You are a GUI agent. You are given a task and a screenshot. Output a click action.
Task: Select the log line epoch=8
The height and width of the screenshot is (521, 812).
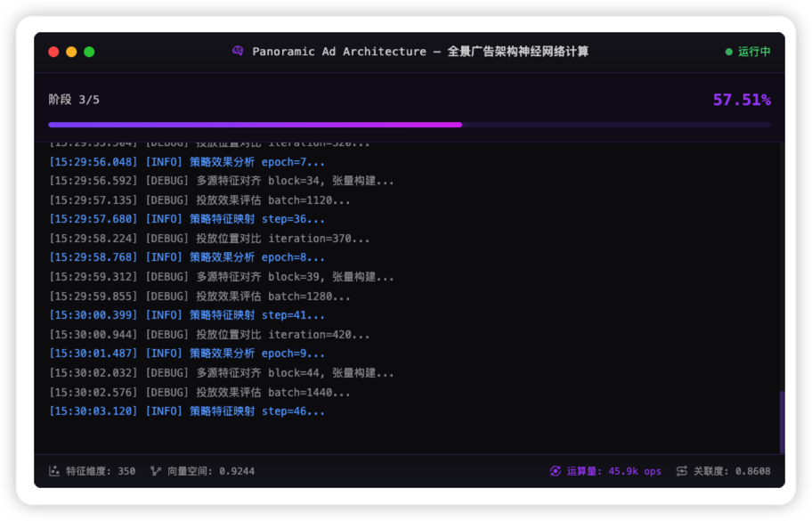[187, 257]
